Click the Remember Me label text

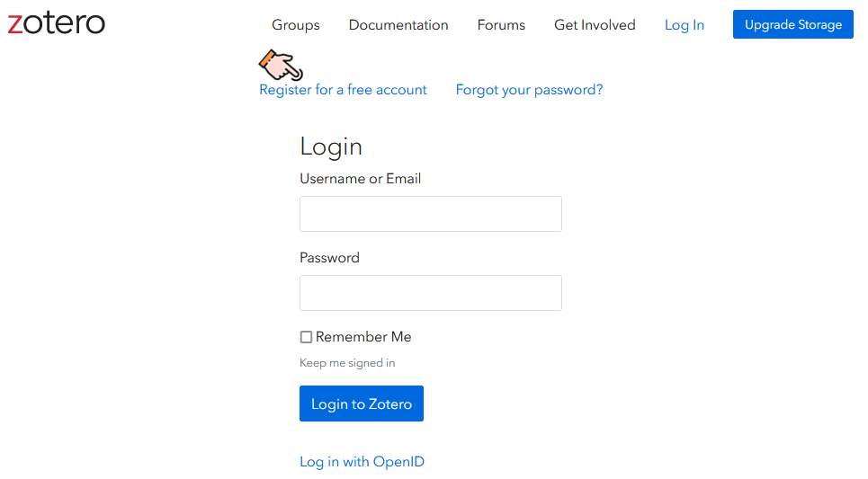click(x=363, y=337)
